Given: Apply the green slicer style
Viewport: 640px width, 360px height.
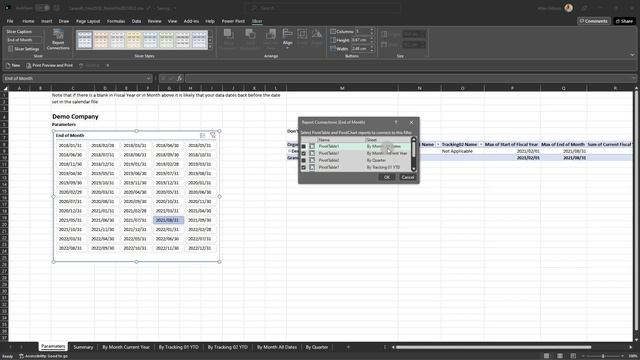Looking at the screenshot, I should point(166,40).
